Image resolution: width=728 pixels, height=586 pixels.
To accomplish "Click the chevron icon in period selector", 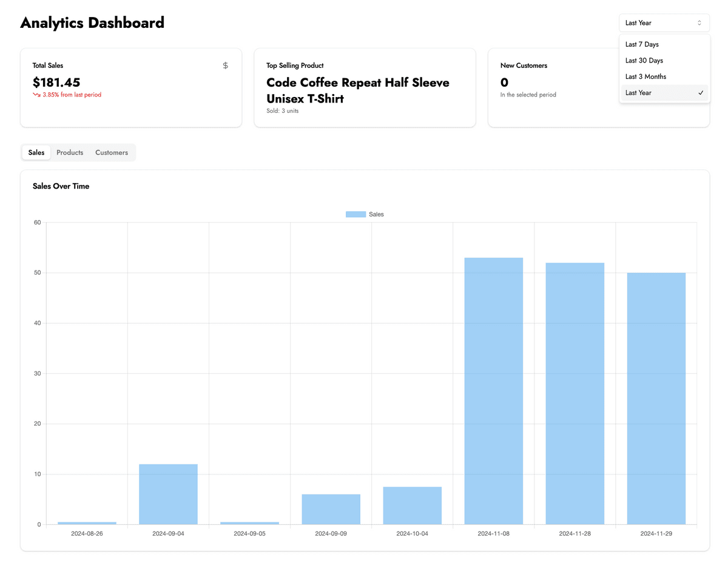I will pyautogui.click(x=699, y=23).
